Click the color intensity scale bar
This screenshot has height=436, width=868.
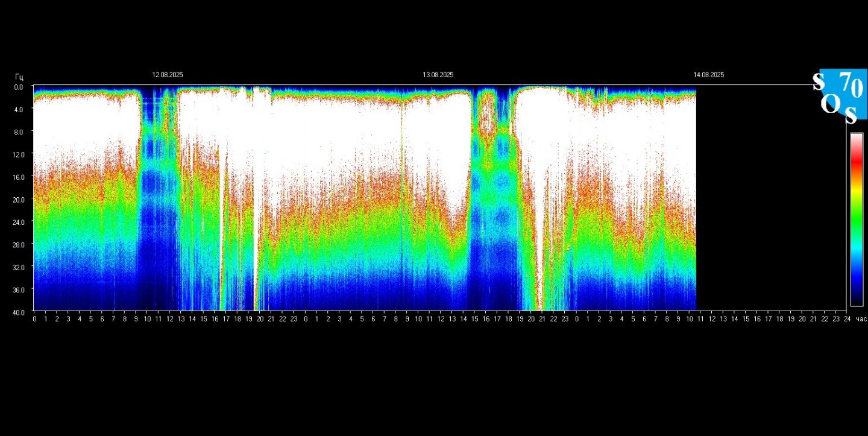coord(857,220)
